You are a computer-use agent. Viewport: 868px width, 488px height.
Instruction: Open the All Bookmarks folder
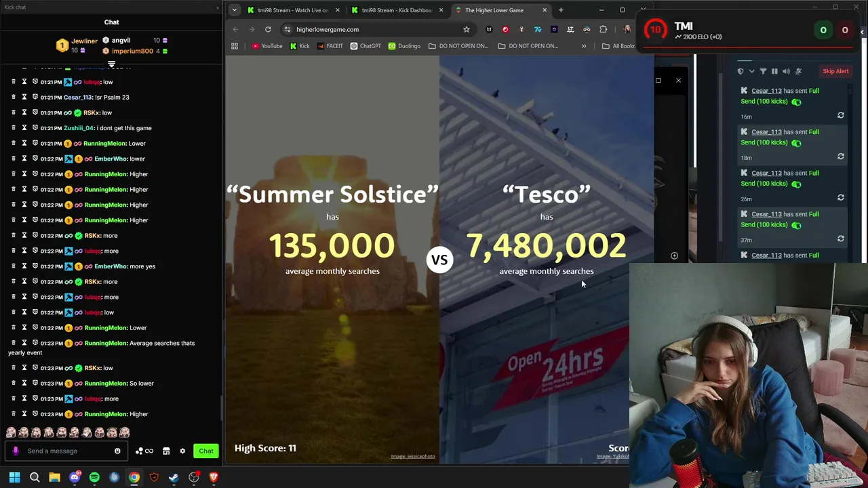(x=619, y=46)
